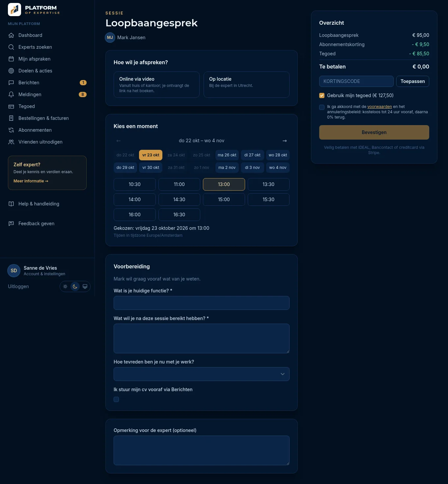
Task: Click Toepassen to apply discount code
Action: [413, 81]
